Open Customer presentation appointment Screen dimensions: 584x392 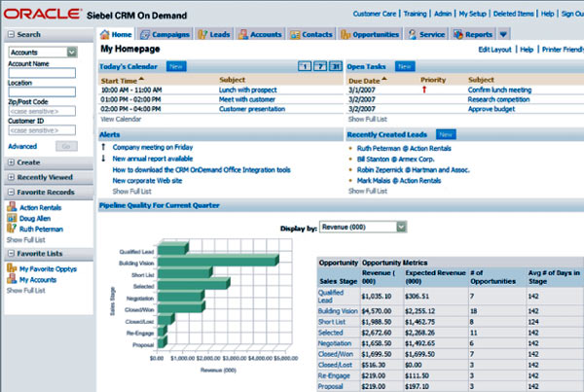click(x=252, y=109)
